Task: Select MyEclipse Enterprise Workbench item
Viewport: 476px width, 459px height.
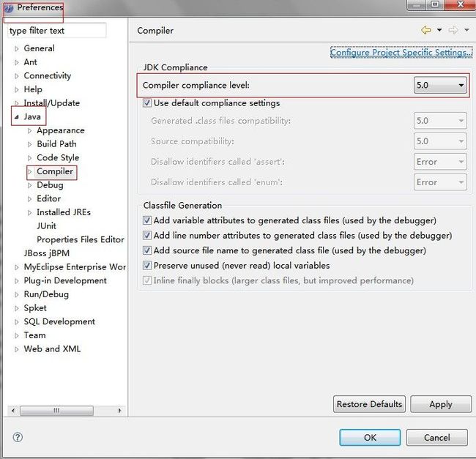Action: (75, 267)
